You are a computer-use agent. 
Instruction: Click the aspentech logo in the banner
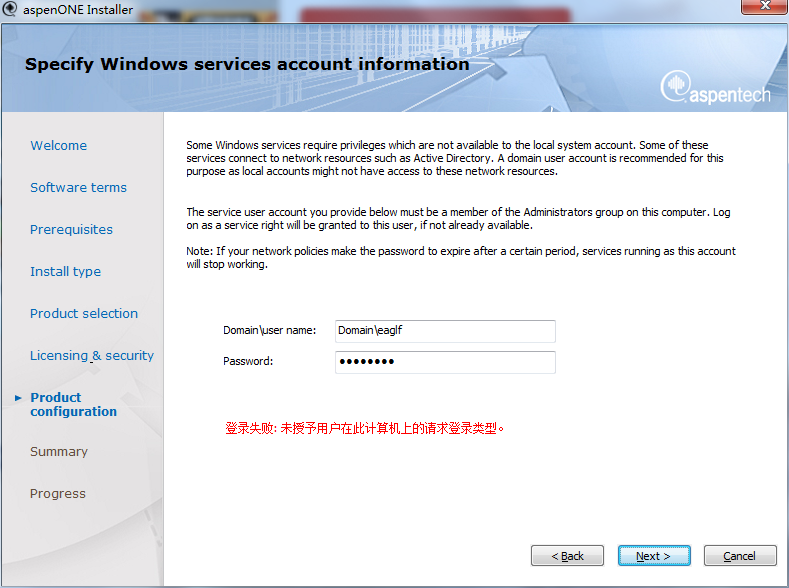coord(715,88)
